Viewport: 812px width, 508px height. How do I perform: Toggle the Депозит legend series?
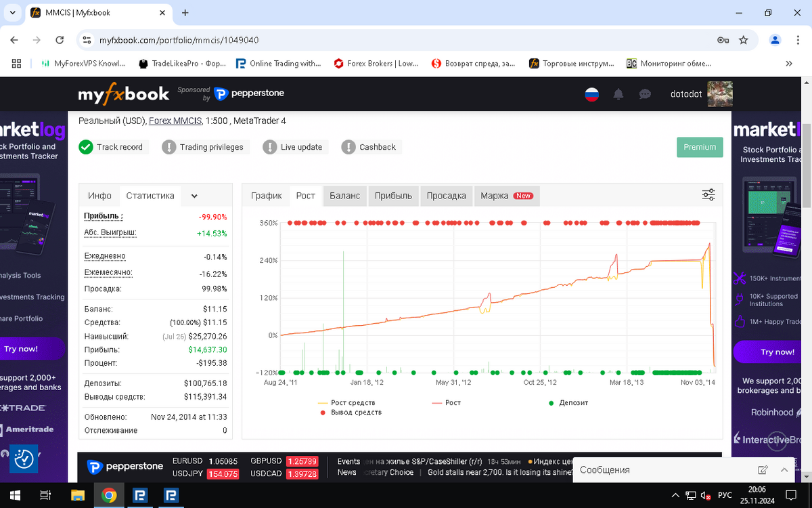coord(568,402)
